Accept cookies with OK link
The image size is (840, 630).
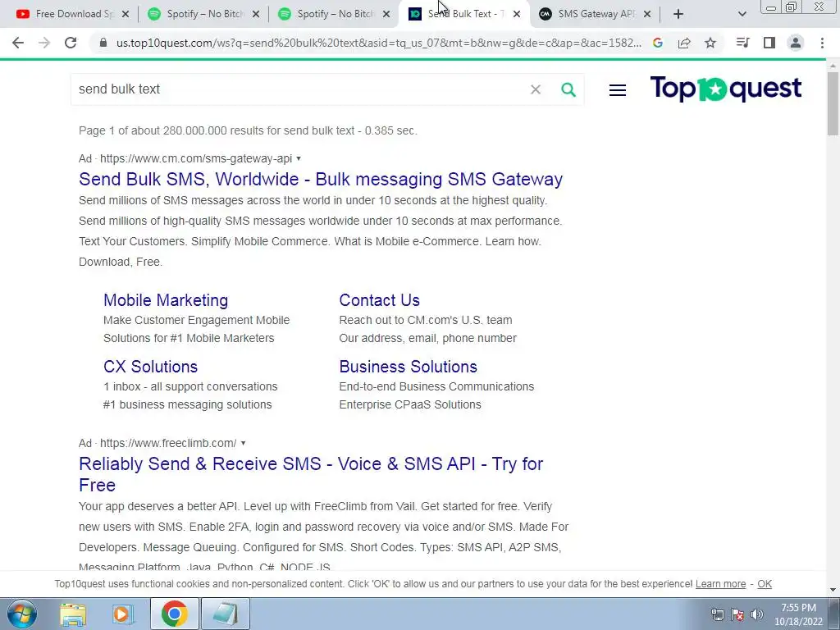point(765,584)
